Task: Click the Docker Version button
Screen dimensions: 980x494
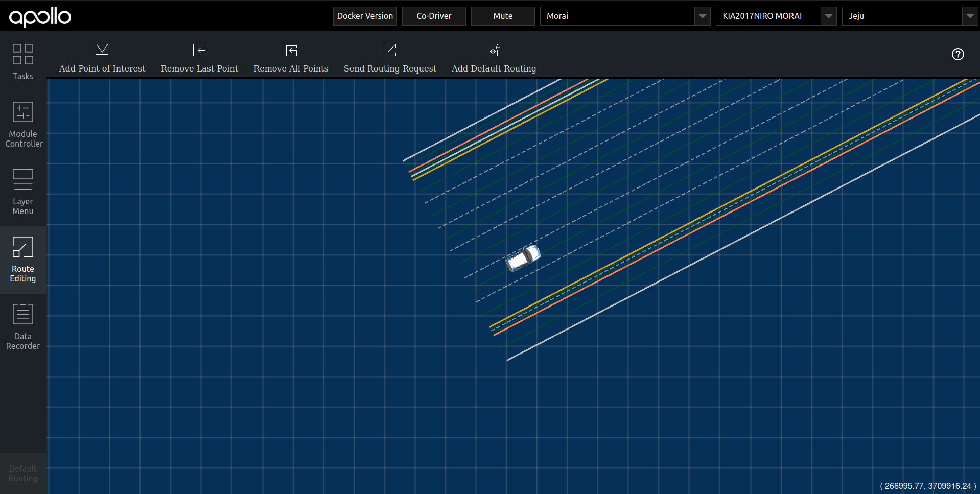Action: 365,16
